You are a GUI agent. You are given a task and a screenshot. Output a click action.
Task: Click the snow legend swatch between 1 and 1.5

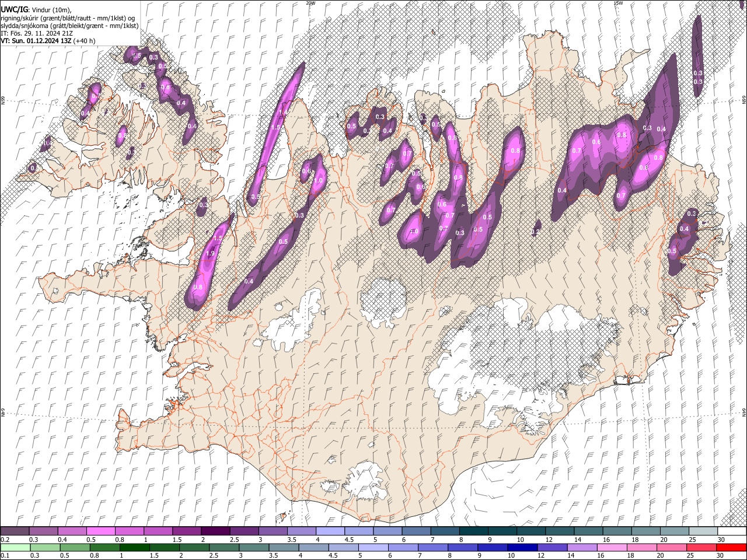coord(158,531)
